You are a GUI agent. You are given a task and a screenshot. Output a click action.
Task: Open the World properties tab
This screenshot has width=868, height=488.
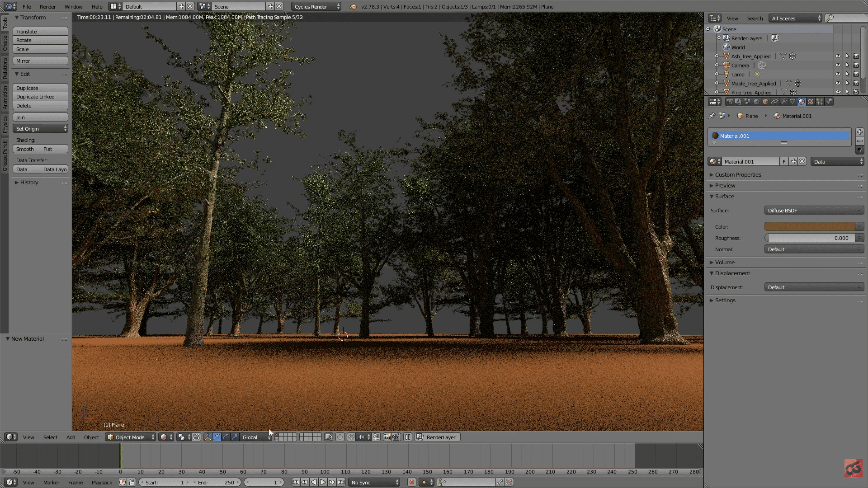tap(756, 102)
